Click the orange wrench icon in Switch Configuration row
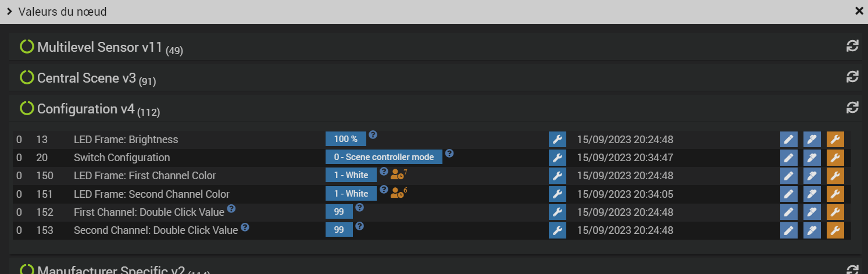The width and height of the screenshot is (868, 274). [835, 158]
